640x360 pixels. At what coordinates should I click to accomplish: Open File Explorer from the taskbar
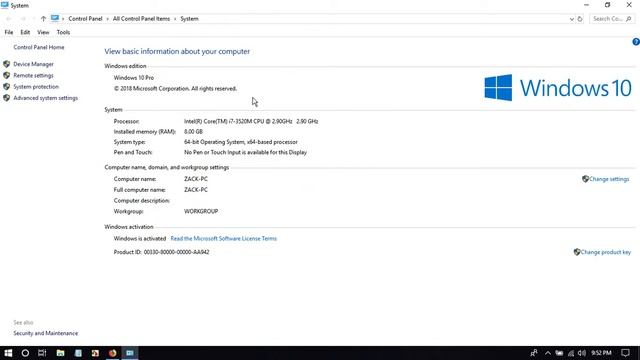(60, 353)
